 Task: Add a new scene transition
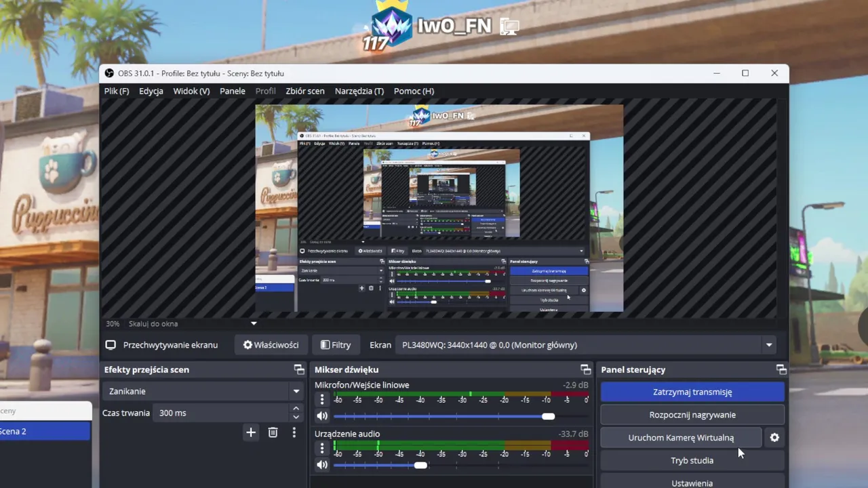251,432
